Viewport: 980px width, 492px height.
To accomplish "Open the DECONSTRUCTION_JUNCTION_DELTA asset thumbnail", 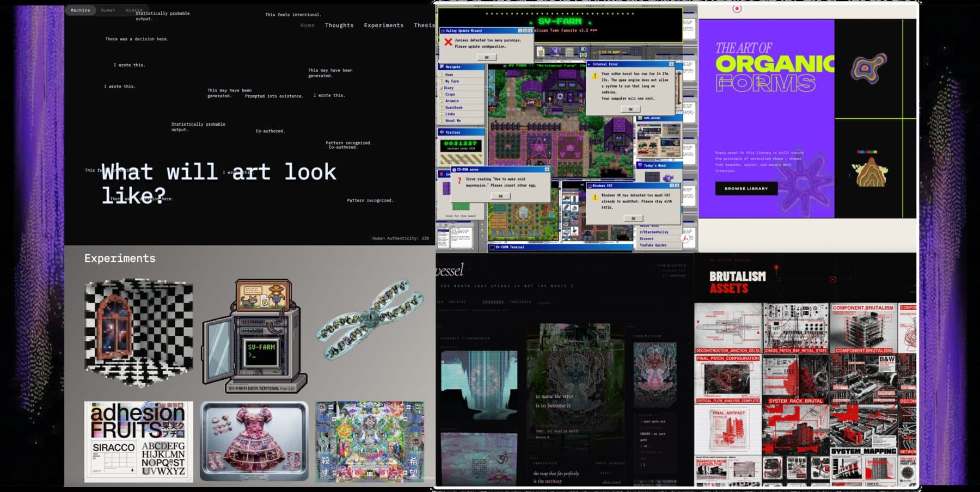I will pyautogui.click(x=728, y=328).
